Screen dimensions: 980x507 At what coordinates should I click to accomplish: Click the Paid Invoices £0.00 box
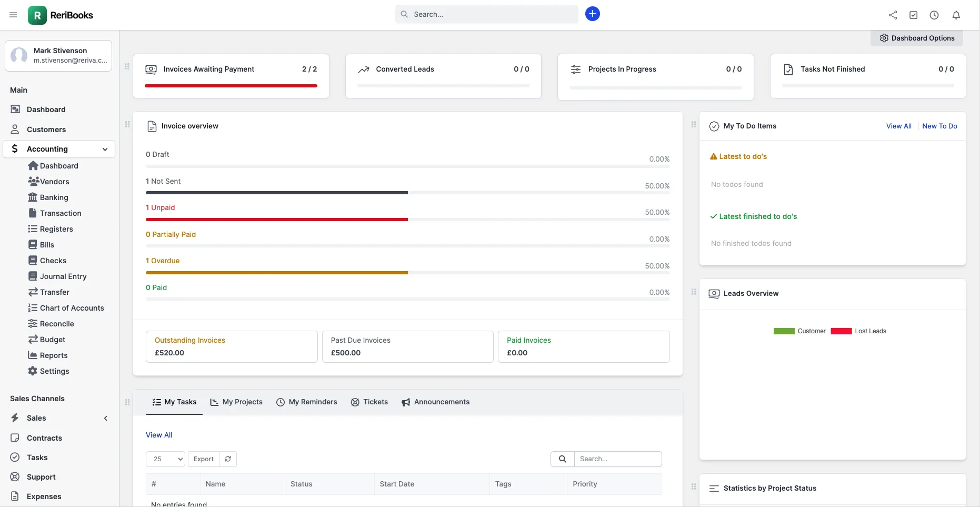coord(584,347)
